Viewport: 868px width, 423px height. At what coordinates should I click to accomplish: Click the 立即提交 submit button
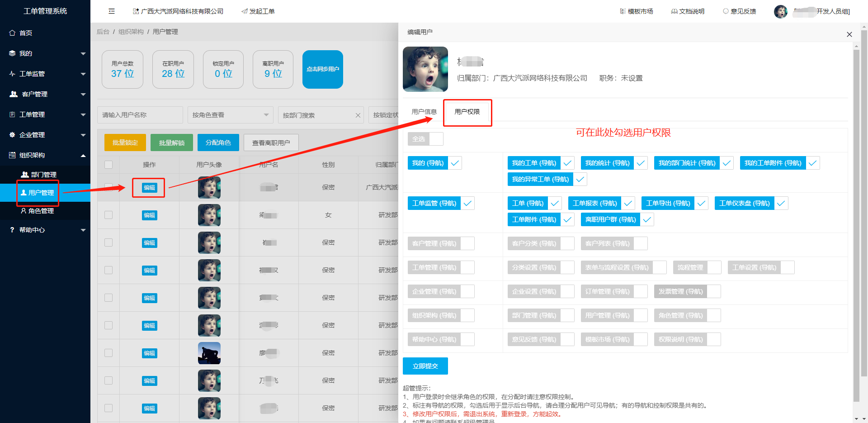[425, 366]
